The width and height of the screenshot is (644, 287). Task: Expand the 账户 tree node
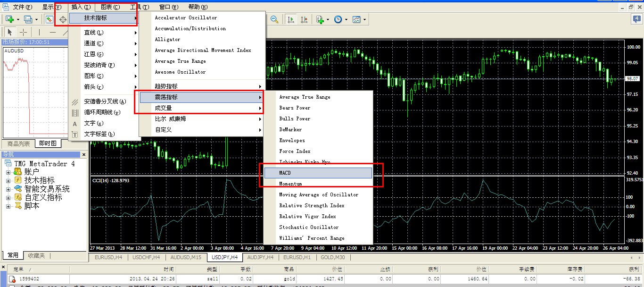click(8, 172)
